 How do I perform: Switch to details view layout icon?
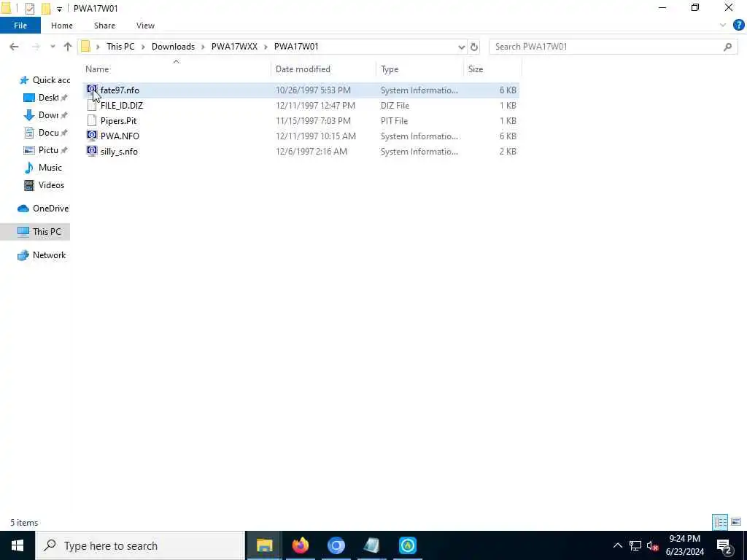tap(720, 522)
